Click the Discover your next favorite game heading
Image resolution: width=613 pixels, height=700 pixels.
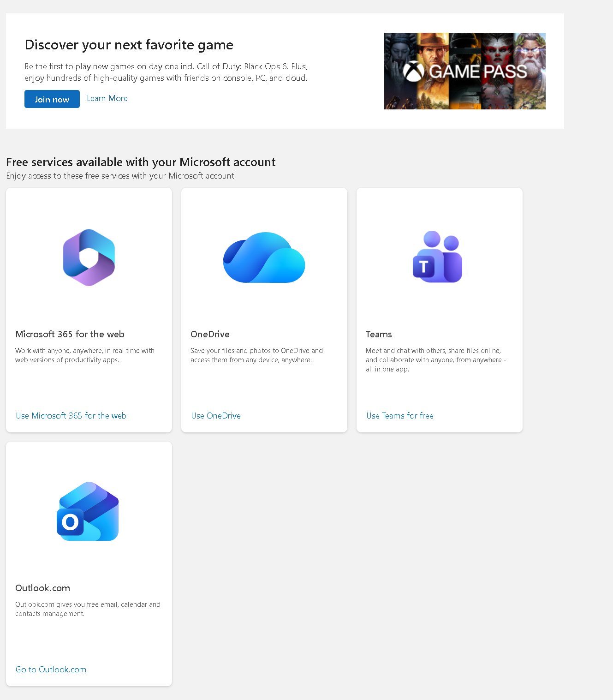tap(129, 45)
